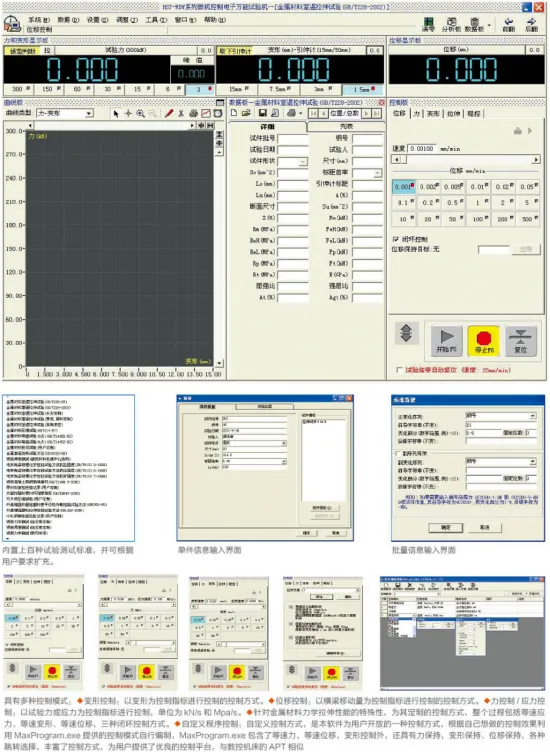Select the 150 force range toggle
Screen dimensions: 550x755
pyautogui.click(x=48, y=90)
